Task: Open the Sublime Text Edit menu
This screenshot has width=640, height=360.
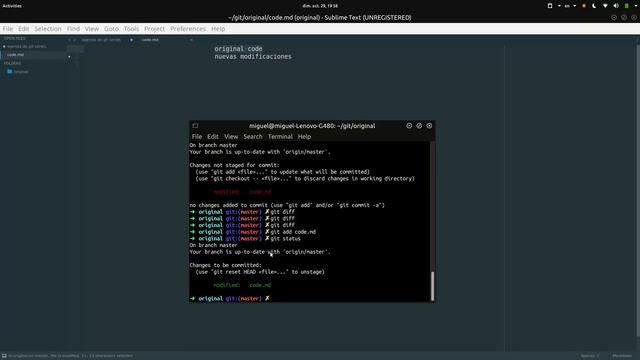Action: pos(23,29)
